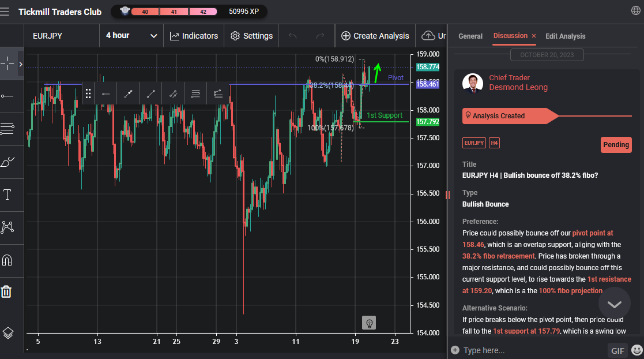Click the H4 timeframe tag
Screen dimensions: 644x359
[x=494, y=143]
